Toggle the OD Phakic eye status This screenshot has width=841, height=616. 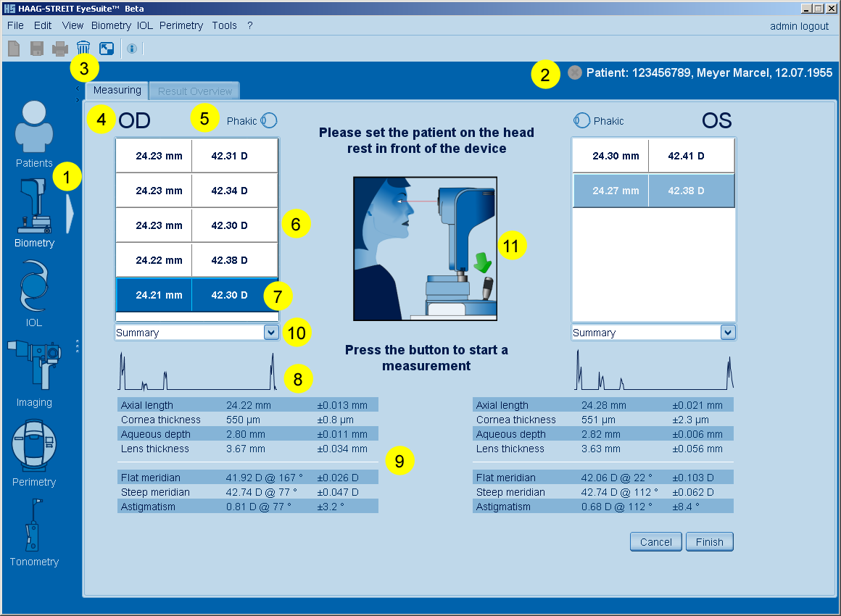click(x=268, y=120)
